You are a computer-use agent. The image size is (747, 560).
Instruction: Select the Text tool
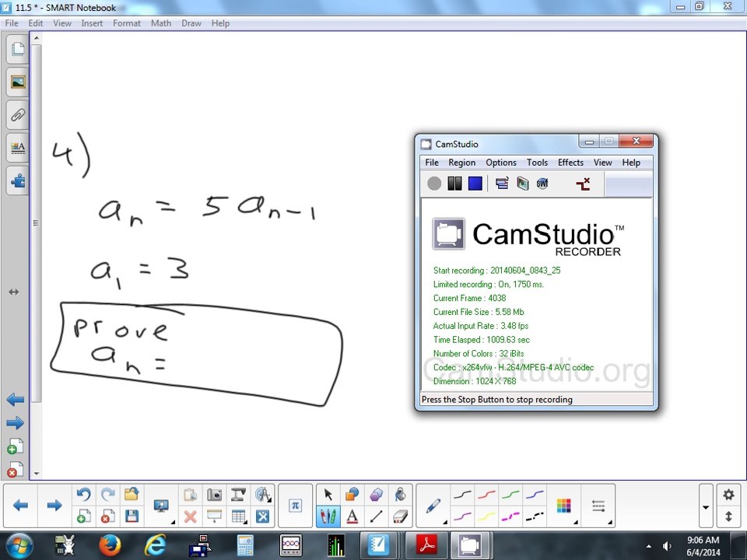(352, 516)
